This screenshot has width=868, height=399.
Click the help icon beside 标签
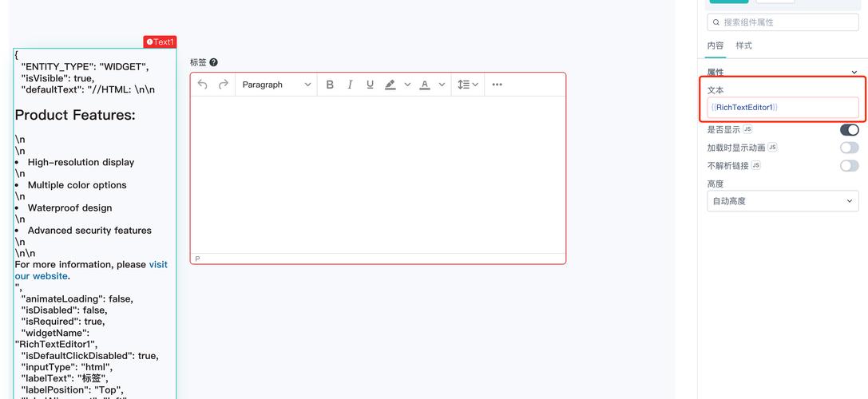pos(213,62)
